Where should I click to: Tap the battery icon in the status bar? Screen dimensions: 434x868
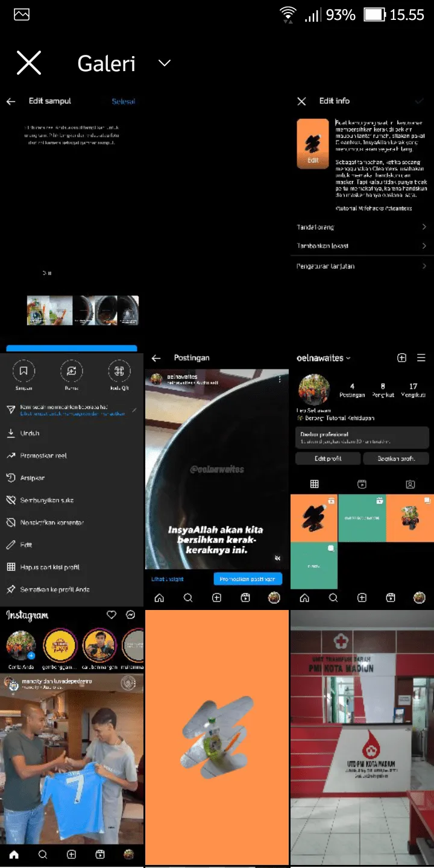(375, 14)
